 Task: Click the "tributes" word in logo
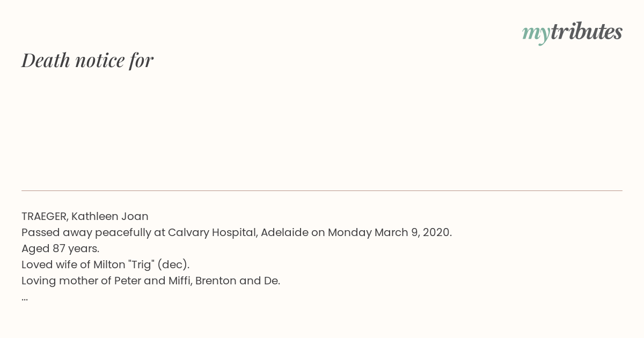[587, 31]
